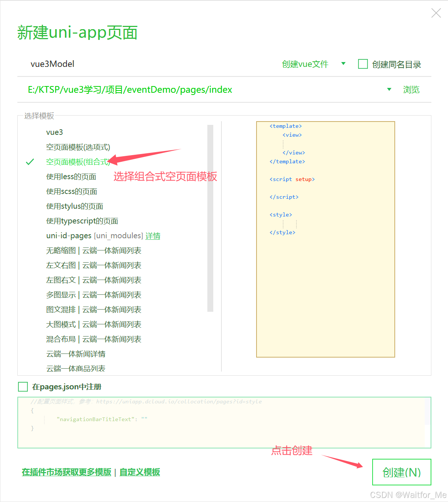Viewport: 448px width, 502px height.
Task: Open the 创建vue文件 file type dropdown
Action: [x=313, y=64]
